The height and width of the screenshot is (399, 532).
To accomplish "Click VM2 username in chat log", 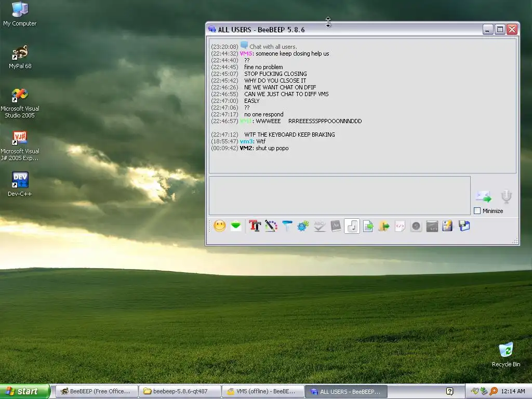I will click(x=246, y=148).
